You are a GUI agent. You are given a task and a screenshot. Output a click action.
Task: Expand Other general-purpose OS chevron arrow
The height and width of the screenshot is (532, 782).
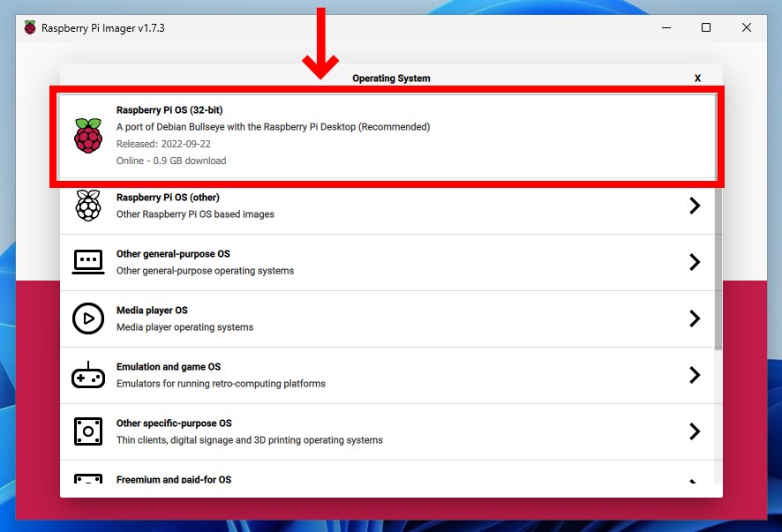695,262
